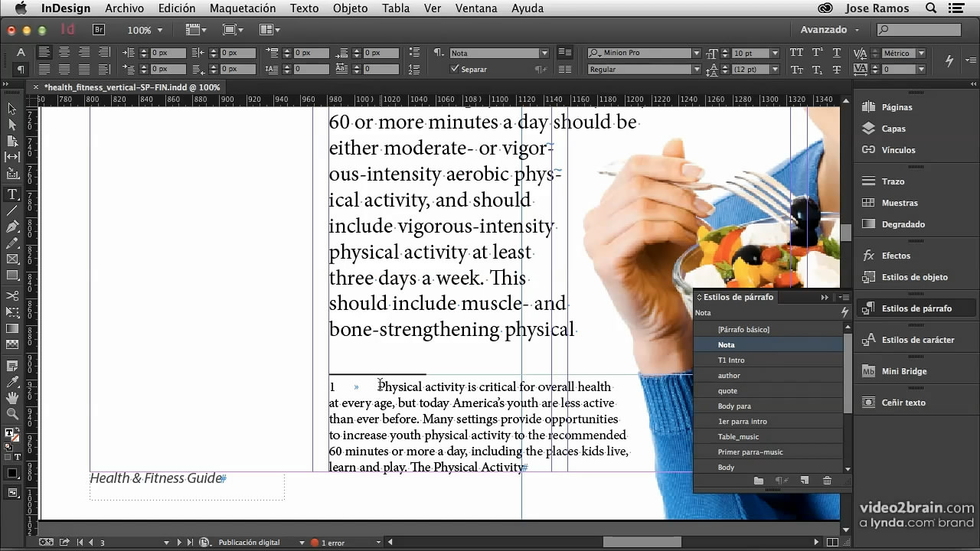Open the Maquetación menu

(242, 8)
